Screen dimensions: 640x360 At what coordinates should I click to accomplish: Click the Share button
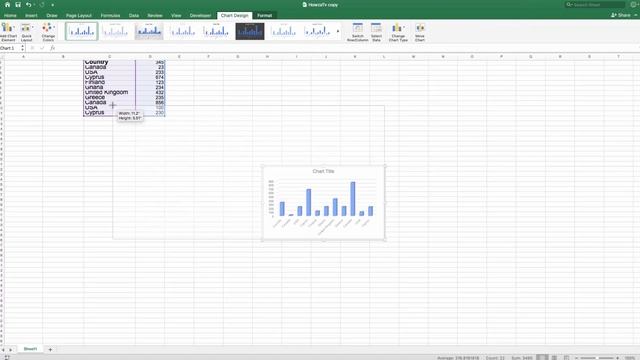tap(621, 15)
